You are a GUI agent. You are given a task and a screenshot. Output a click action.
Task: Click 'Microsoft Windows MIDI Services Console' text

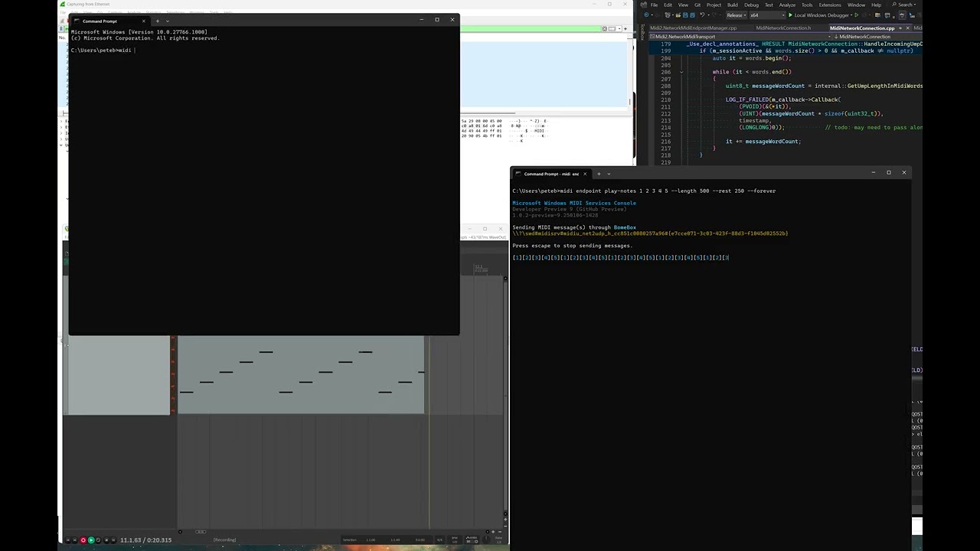(x=574, y=203)
